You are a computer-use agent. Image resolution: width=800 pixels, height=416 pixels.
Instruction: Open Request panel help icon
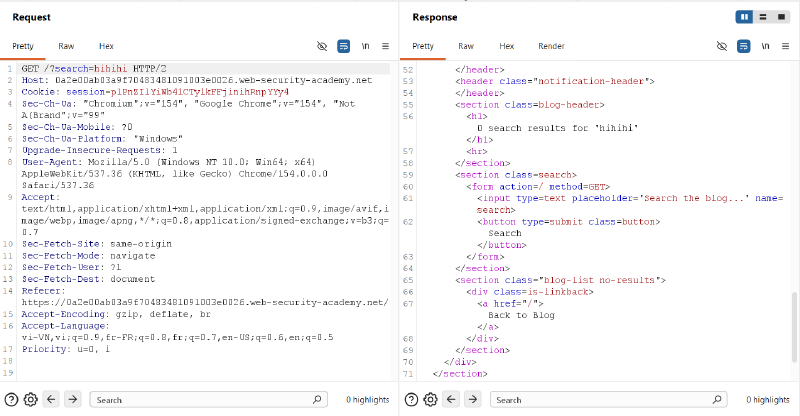[11, 400]
